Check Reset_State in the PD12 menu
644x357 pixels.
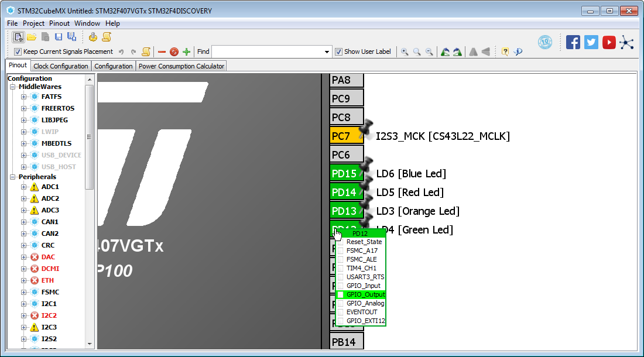point(341,242)
